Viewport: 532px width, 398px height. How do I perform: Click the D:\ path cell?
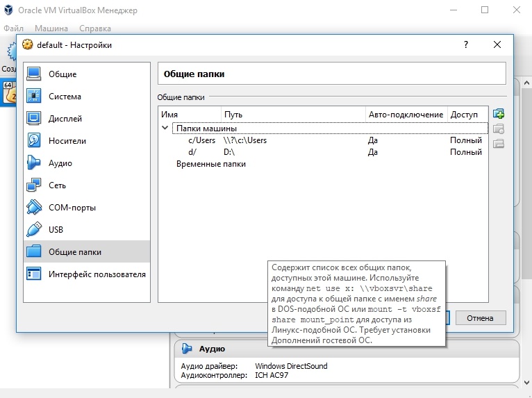click(x=229, y=152)
